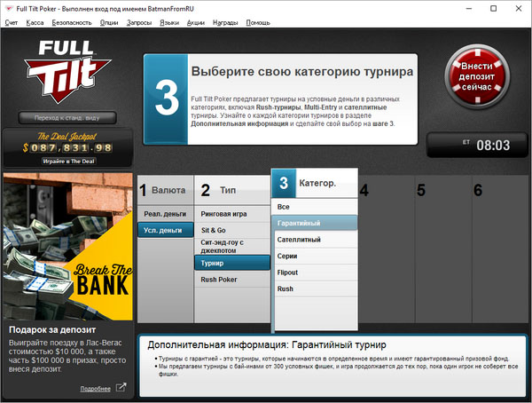Choose the Серии category

point(316,256)
